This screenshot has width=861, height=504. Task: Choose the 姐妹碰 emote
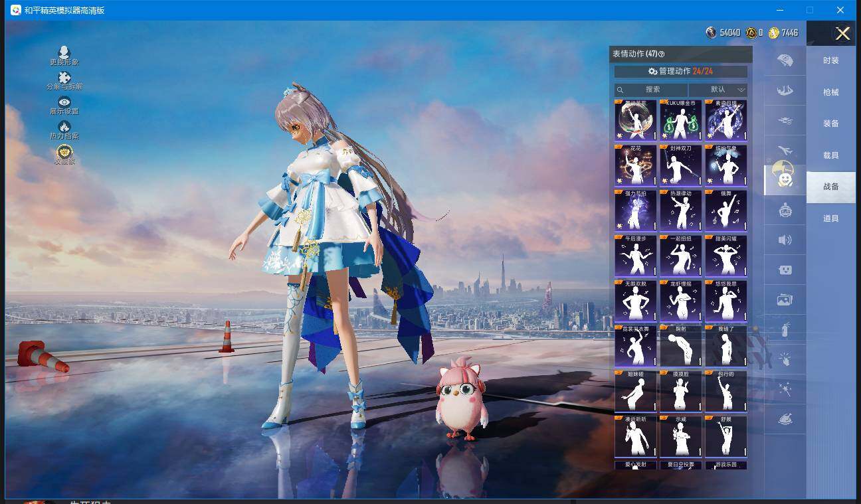(x=636, y=390)
